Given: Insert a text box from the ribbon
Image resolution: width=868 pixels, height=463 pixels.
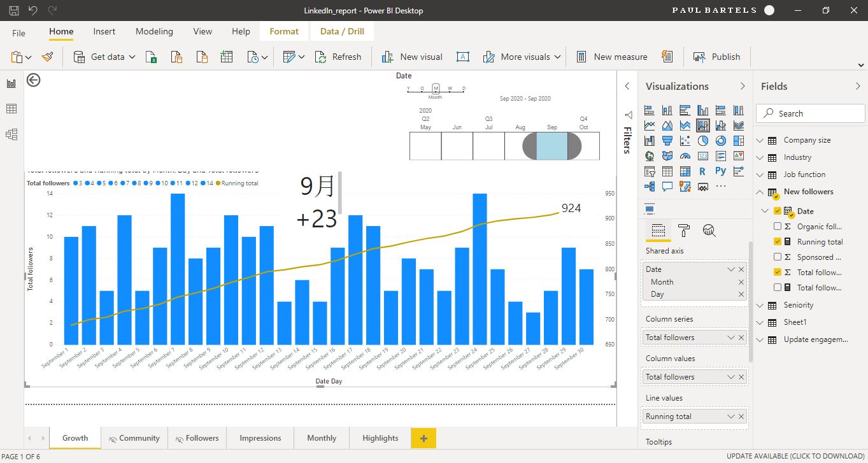Looking at the screenshot, I should click(463, 57).
